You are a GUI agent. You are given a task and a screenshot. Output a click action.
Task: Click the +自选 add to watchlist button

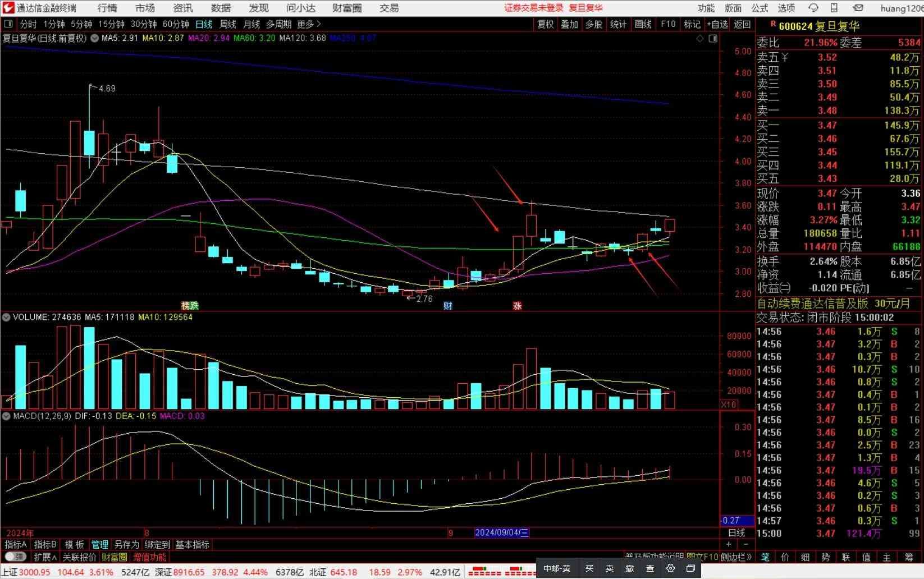717,24
